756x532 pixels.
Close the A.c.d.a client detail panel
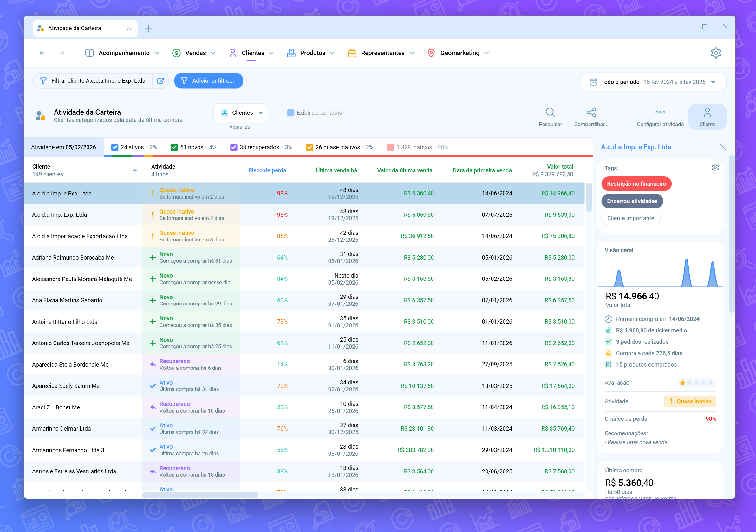(722, 147)
